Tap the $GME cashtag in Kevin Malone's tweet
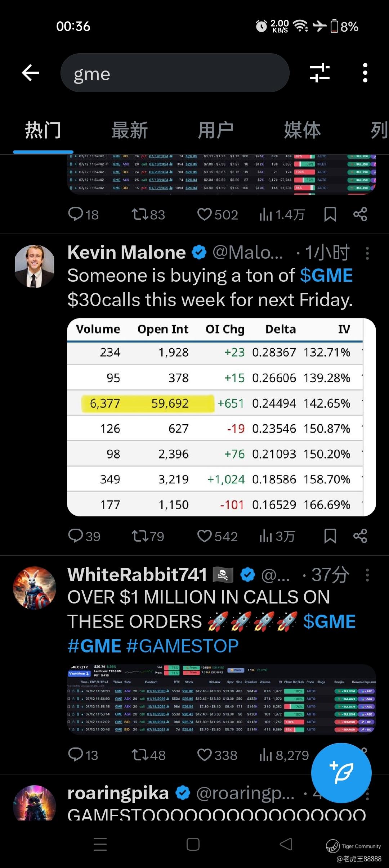389x868 pixels. (x=326, y=276)
